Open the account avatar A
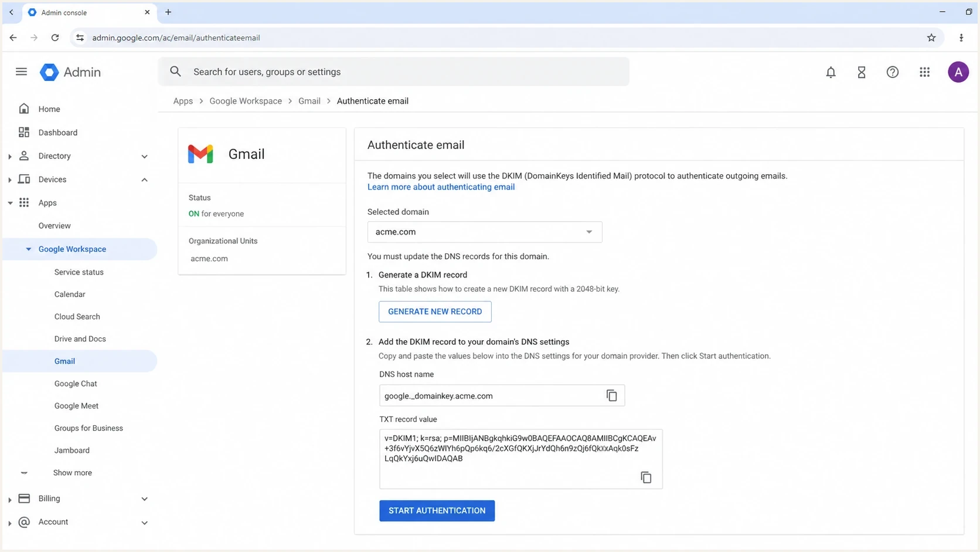980x552 pixels. point(958,72)
